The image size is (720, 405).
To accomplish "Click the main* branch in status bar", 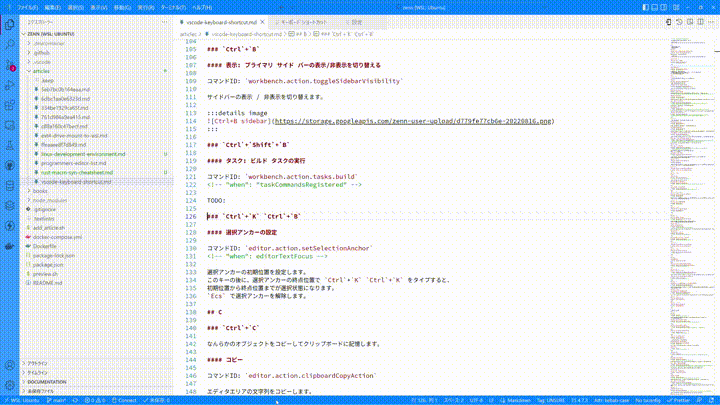I will click(56, 400).
